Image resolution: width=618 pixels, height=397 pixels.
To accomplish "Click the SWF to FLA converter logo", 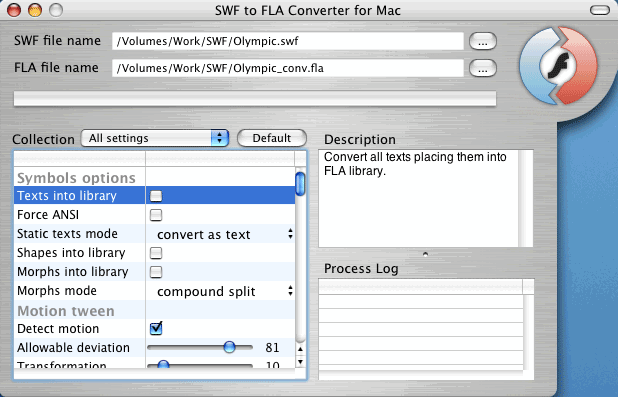I will point(558,65).
